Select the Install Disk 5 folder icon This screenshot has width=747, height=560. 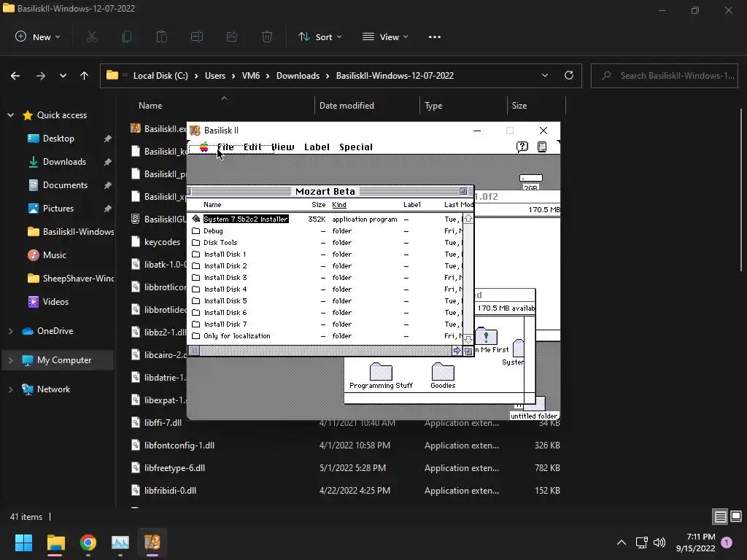(196, 301)
